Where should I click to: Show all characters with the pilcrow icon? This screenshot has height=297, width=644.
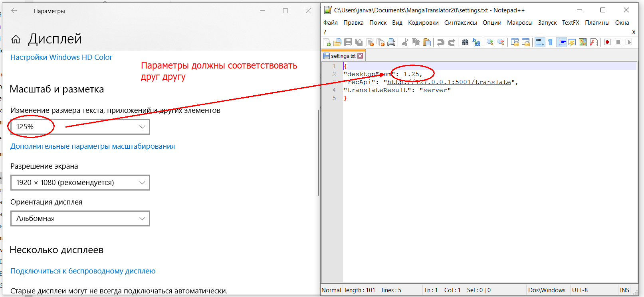551,42
